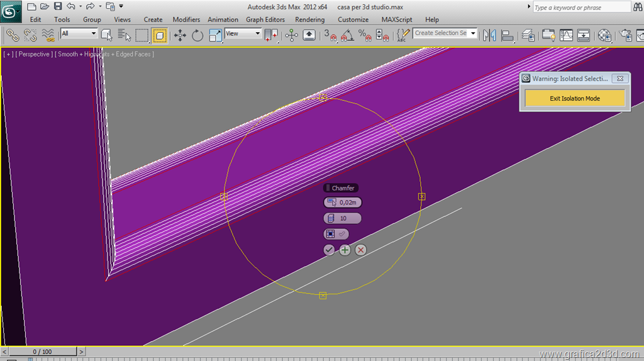Image resolution: width=644 pixels, height=361 pixels.
Task: Open Select by Name list tool
Action: [124, 35]
